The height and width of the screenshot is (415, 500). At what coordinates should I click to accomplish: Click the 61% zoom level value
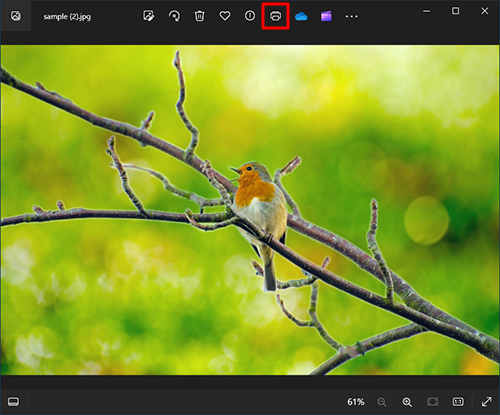[x=356, y=402]
